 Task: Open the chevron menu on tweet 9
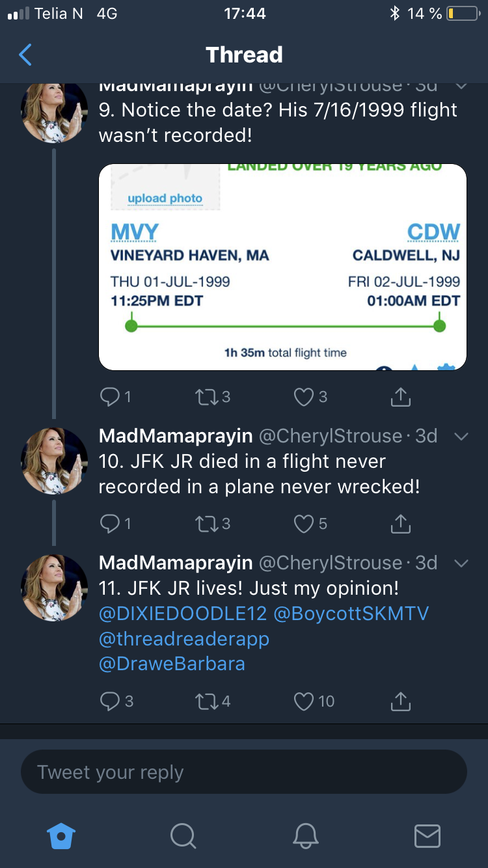[x=461, y=86]
